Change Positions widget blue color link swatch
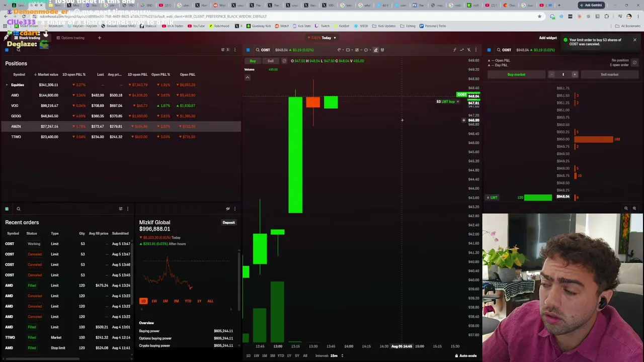Image resolution: width=644 pixels, height=362 pixels. click(x=7, y=50)
